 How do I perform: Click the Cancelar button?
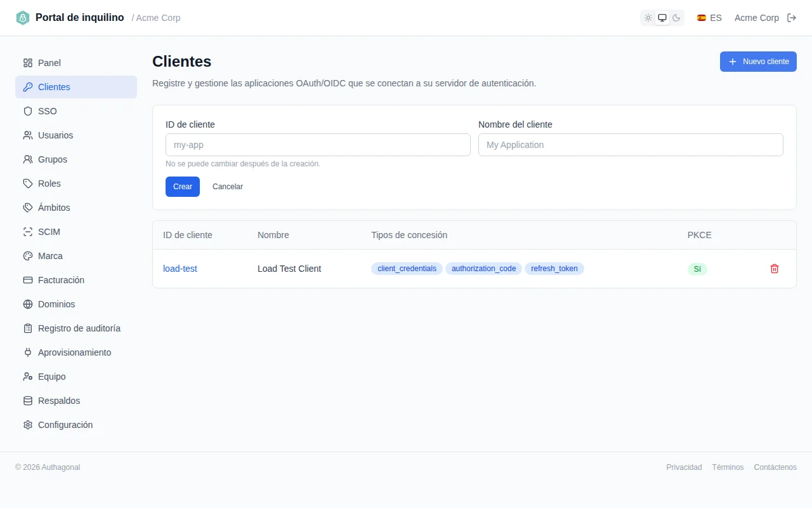[x=228, y=187]
